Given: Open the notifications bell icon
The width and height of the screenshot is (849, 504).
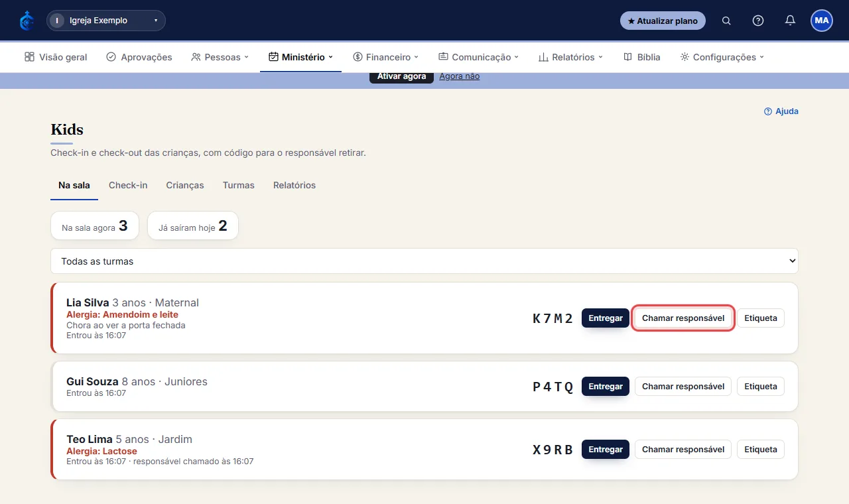Looking at the screenshot, I should pyautogui.click(x=790, y=21).
